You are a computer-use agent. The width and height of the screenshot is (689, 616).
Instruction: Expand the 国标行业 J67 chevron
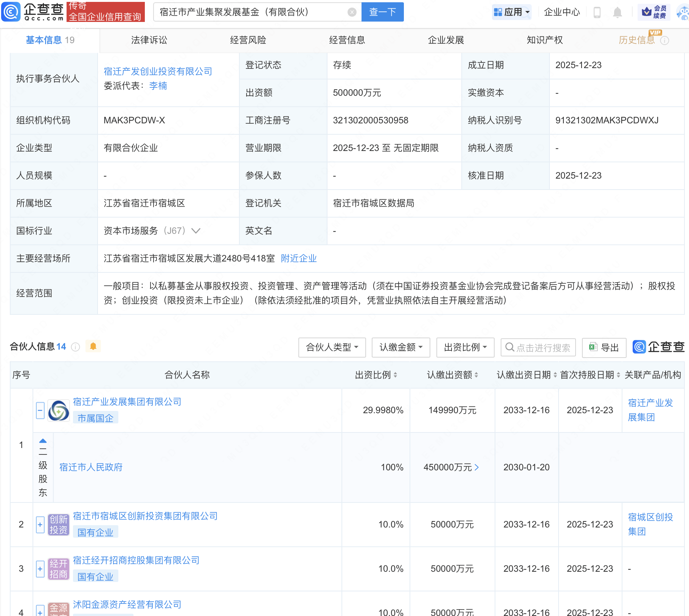pyautogui.click(x=196, y=231)
